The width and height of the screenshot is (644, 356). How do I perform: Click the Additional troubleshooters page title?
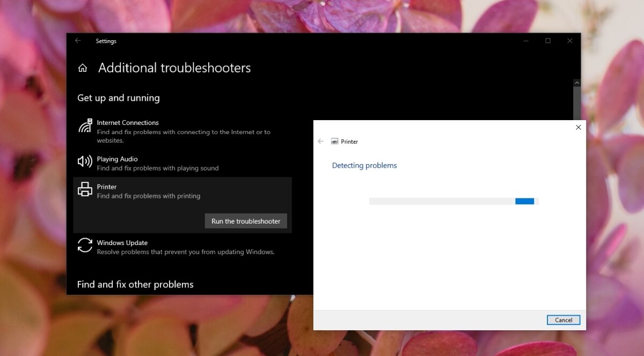click(x=174, y=68)
